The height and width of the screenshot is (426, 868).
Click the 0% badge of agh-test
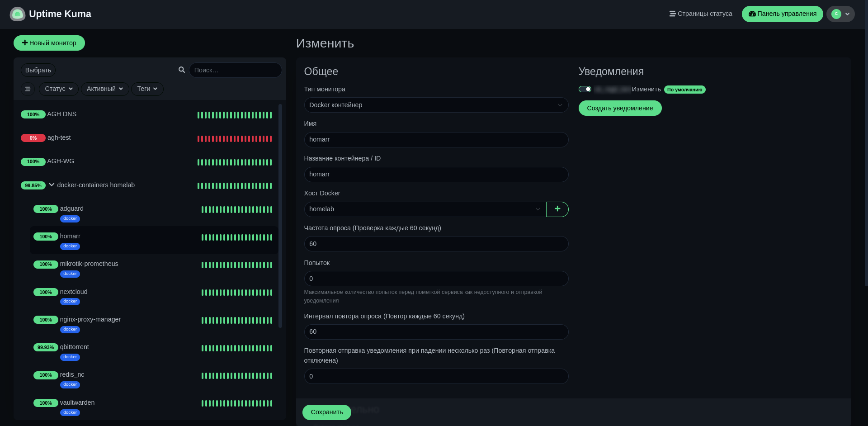coord(33,138)
